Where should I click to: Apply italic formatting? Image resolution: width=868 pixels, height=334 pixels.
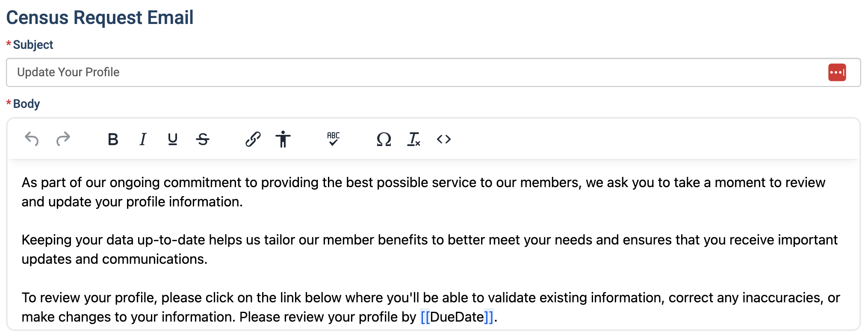click(x=143, y=139)
